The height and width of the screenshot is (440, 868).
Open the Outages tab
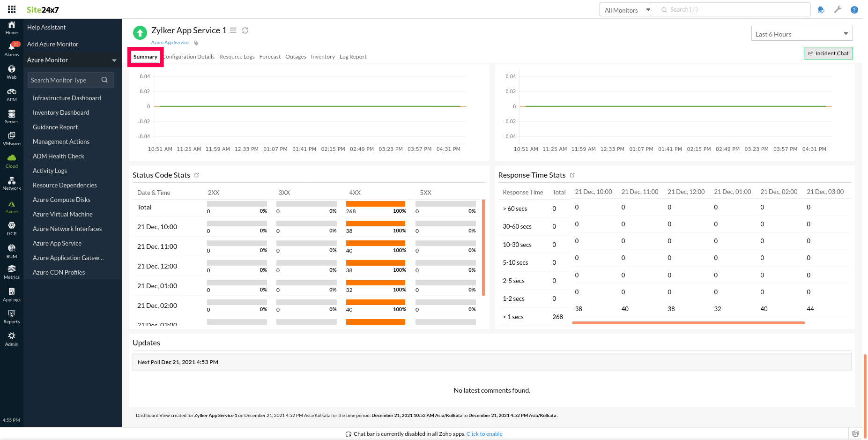pos(296,56)
